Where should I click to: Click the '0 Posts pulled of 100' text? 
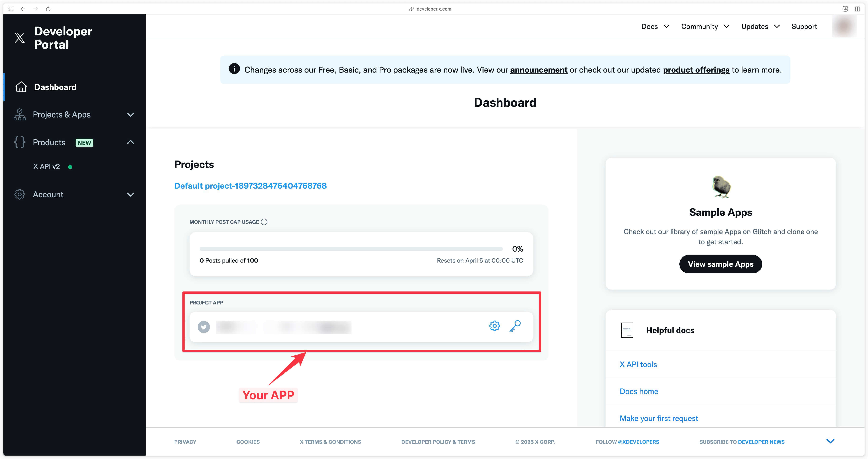click(229, 260)
